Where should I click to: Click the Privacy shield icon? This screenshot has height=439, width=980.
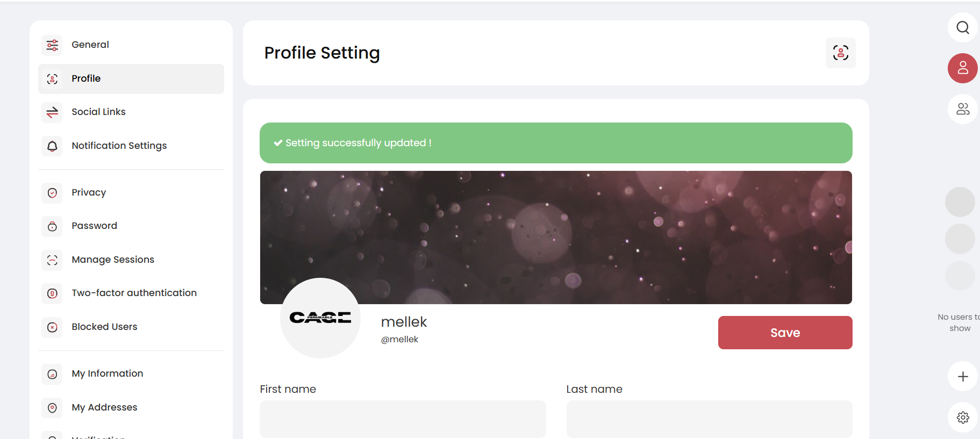tap(52, 193)
